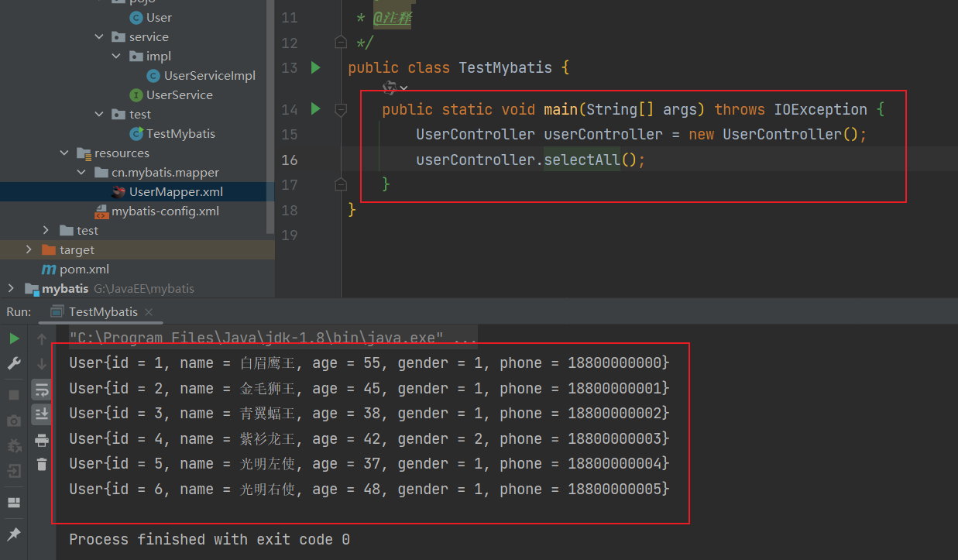Click the print icon in Run console
The width and height of the screenshot is (958, 560).
pos(42,441)
